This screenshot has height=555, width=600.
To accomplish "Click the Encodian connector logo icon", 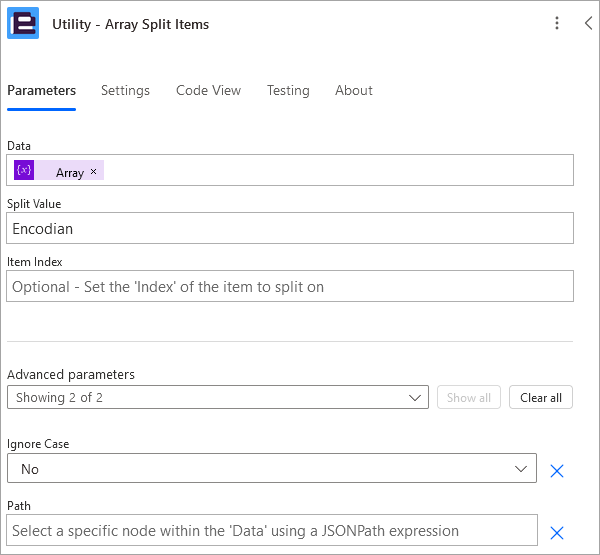I will coord(23,23).
